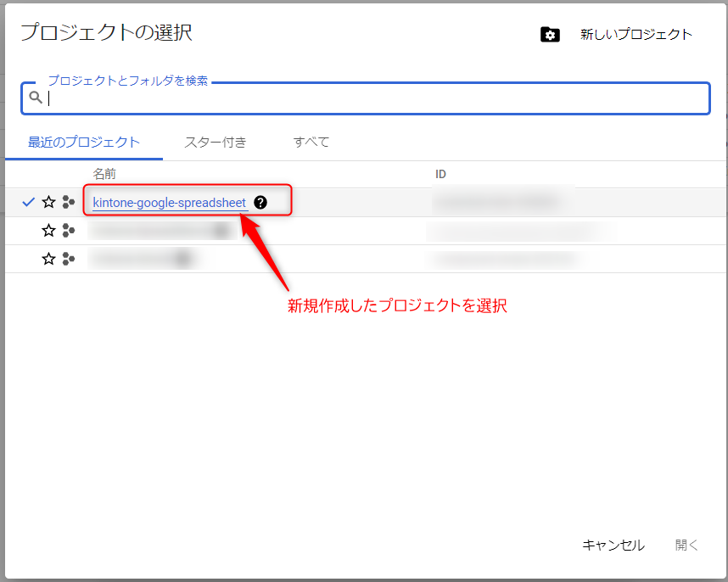Toggle star on the second listed project
The width and height of the screenshot is (728, 582).
pos(48,231)
